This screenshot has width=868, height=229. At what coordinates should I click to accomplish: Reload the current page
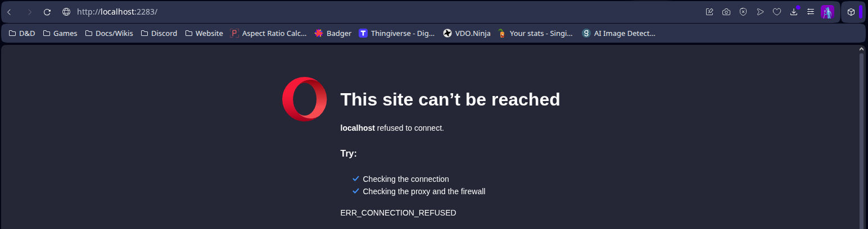pyautogui.click(x=47, y=12)
